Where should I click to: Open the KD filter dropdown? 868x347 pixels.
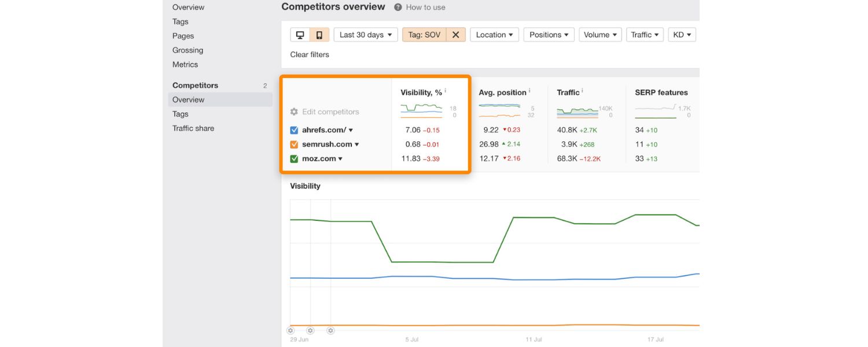[x=682, y=35]
